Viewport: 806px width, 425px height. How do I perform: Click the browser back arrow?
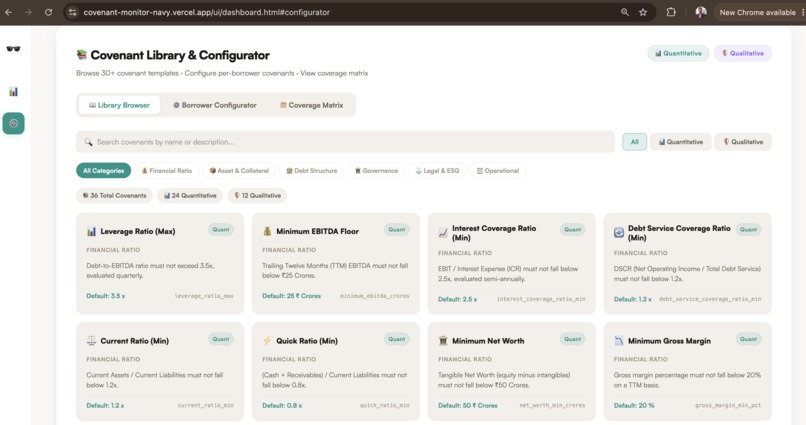(9, 12)
